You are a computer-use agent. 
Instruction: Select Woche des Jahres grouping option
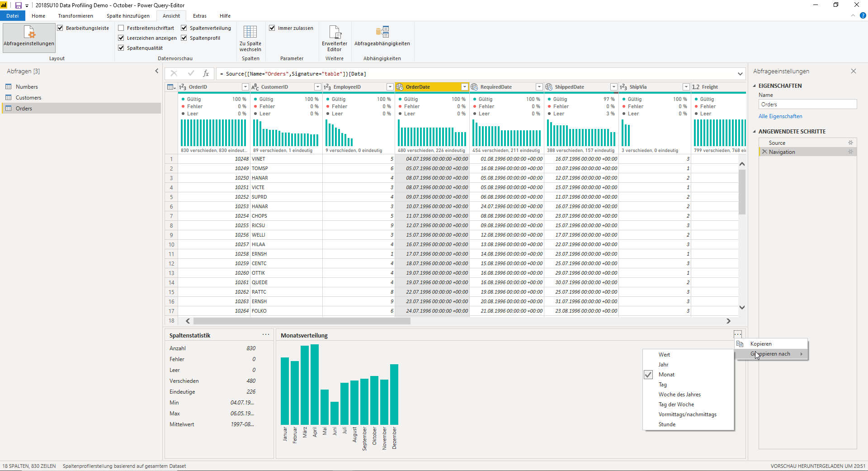(x=679, y=395)
